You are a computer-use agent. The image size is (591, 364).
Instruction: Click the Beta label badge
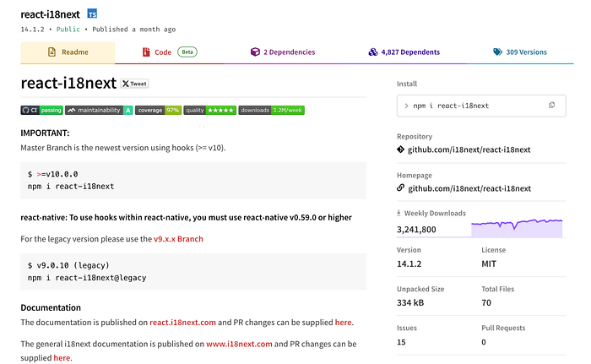[187, 52]
